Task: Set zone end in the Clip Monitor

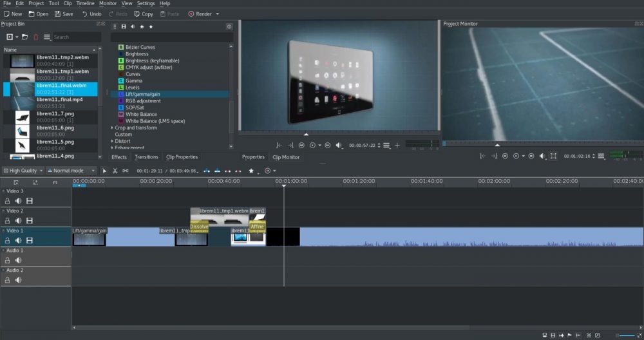Action: [x=290, y=146]
